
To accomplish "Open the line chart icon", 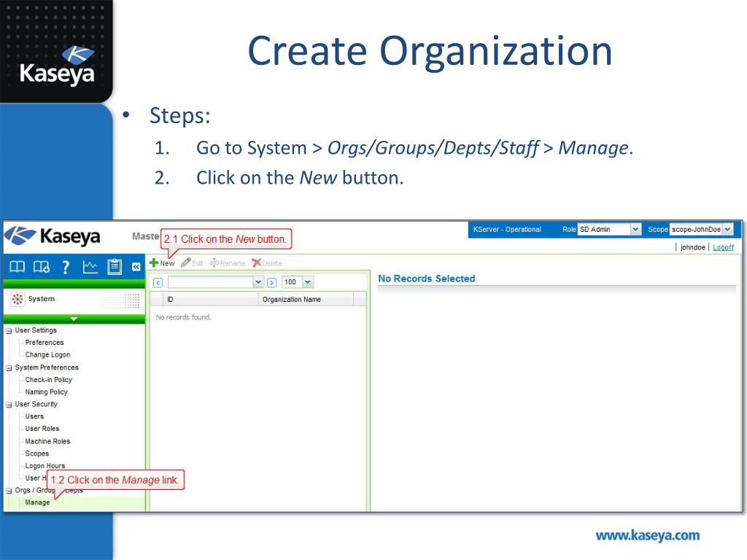I will pos(90,267).
